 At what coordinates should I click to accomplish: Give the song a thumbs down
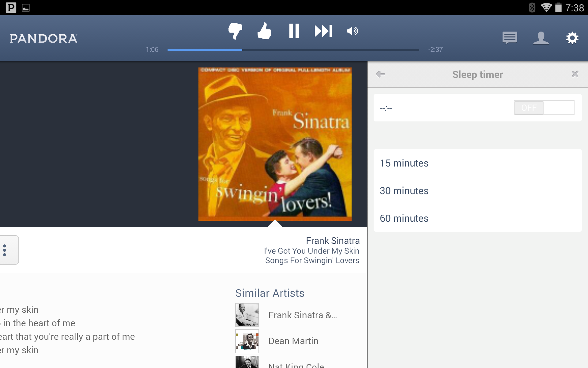click(x=235, y=31)
